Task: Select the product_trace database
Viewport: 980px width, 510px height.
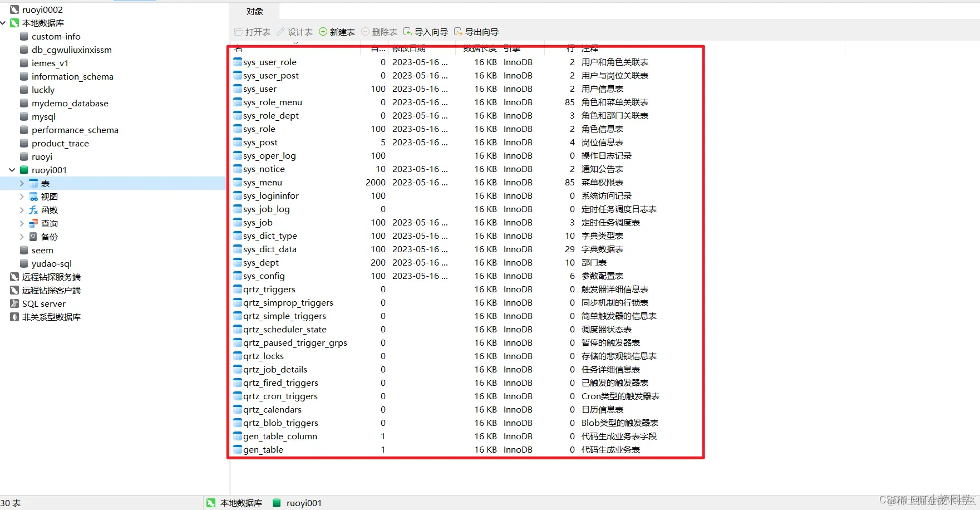Action: pos(60,143)
